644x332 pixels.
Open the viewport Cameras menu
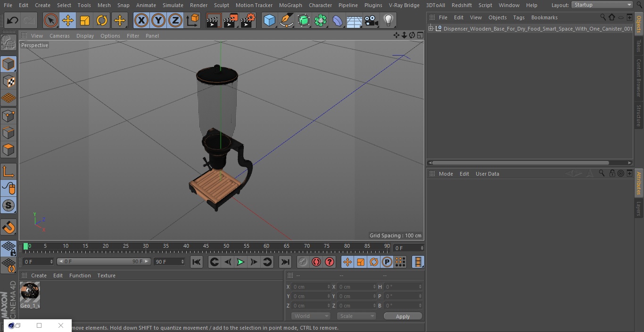(x=59, y=36)
